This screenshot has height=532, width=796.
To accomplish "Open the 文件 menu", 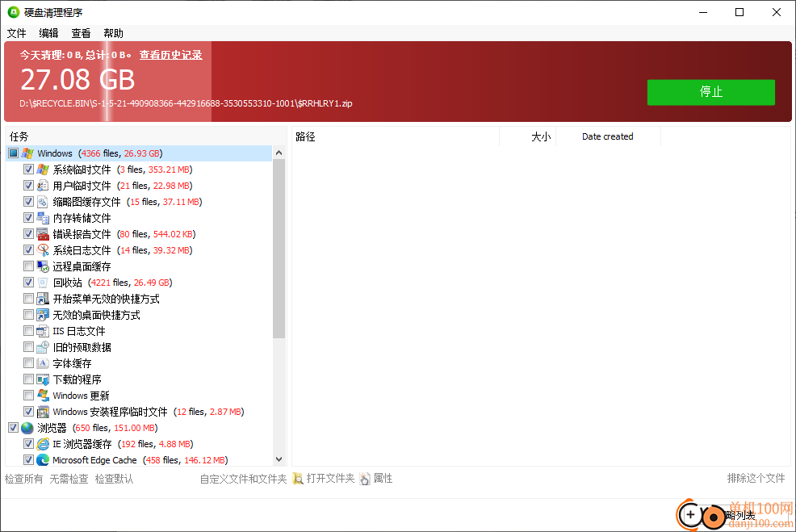I will [x=16, y=34].
